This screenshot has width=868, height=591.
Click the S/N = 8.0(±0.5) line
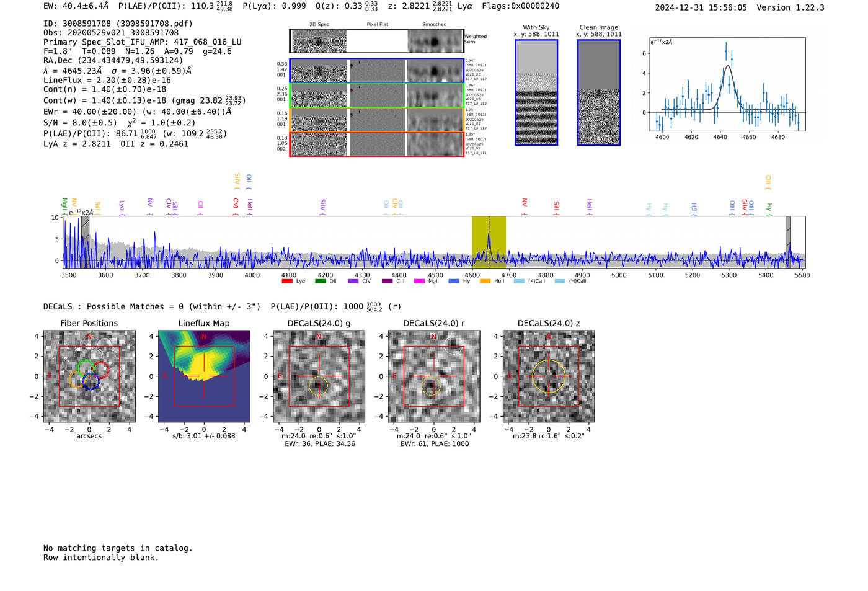tap(119, 123)
